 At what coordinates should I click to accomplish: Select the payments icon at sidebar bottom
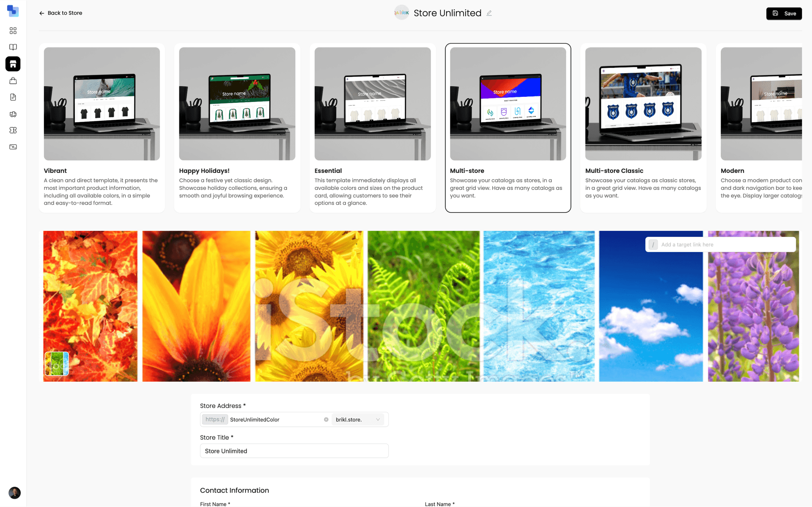pos(13,147)
